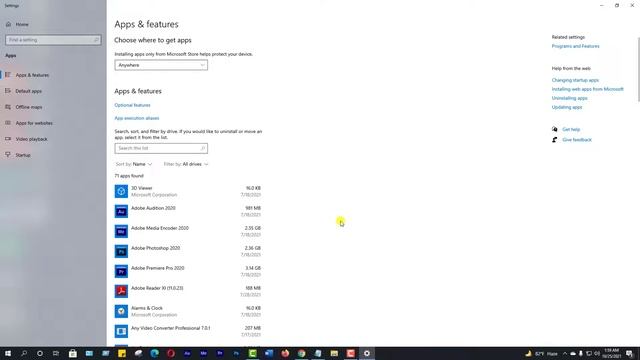Click the Give feedback person icon
Screen dimensions: 640x360
tap(555, 140)
